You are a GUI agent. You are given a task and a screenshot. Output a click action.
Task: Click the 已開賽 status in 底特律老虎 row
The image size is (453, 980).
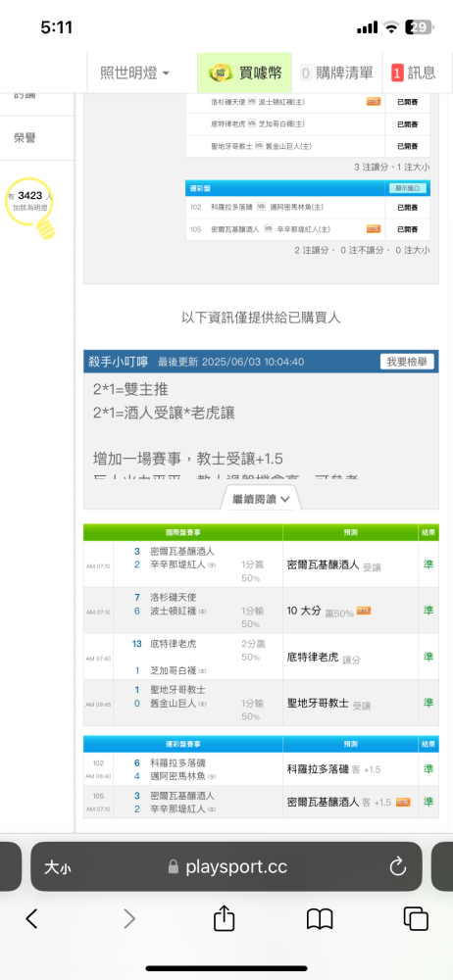click(x=407, y=123)
